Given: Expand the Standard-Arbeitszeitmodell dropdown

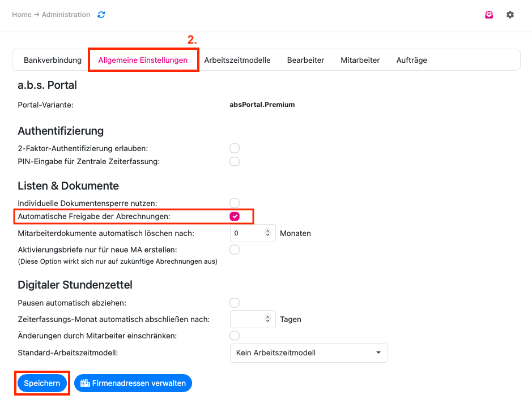Looking at the screenshot, I should [x=309, y=353].
